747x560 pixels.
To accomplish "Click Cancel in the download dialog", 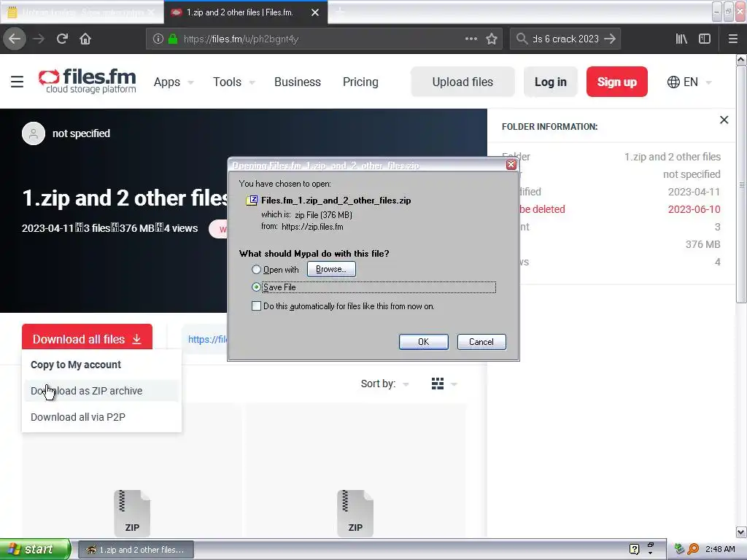I will [x=481, y=342].
